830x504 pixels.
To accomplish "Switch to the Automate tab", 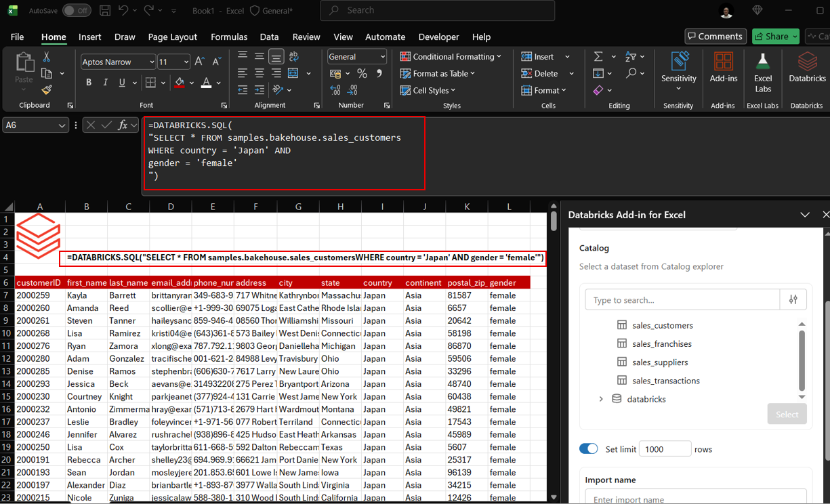I will point(386,37).
